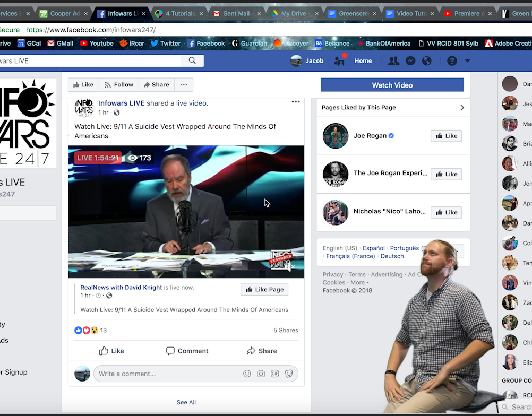The width and height of the screenshot is (532, 416).
Task: Click the live video link in post header
Action: pyautogui.click(x=191, y=103)
